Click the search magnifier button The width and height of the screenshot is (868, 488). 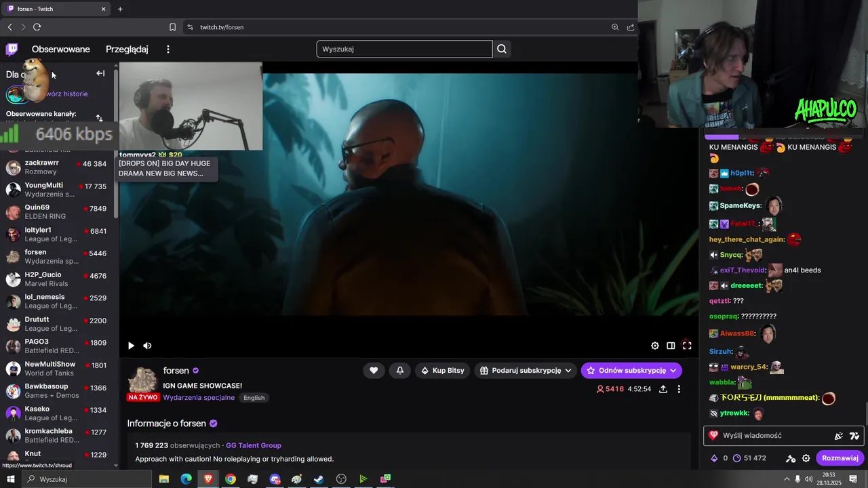502,49
